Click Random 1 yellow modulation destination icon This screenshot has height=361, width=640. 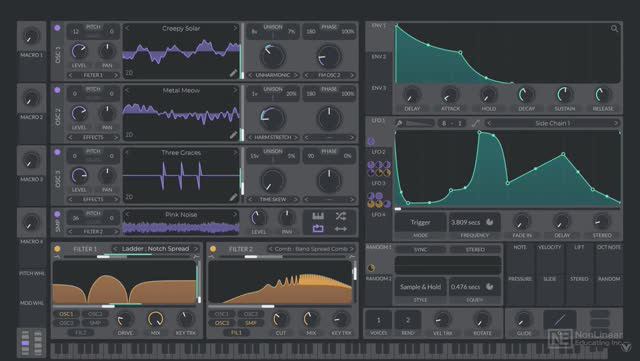tap(371, 268)
